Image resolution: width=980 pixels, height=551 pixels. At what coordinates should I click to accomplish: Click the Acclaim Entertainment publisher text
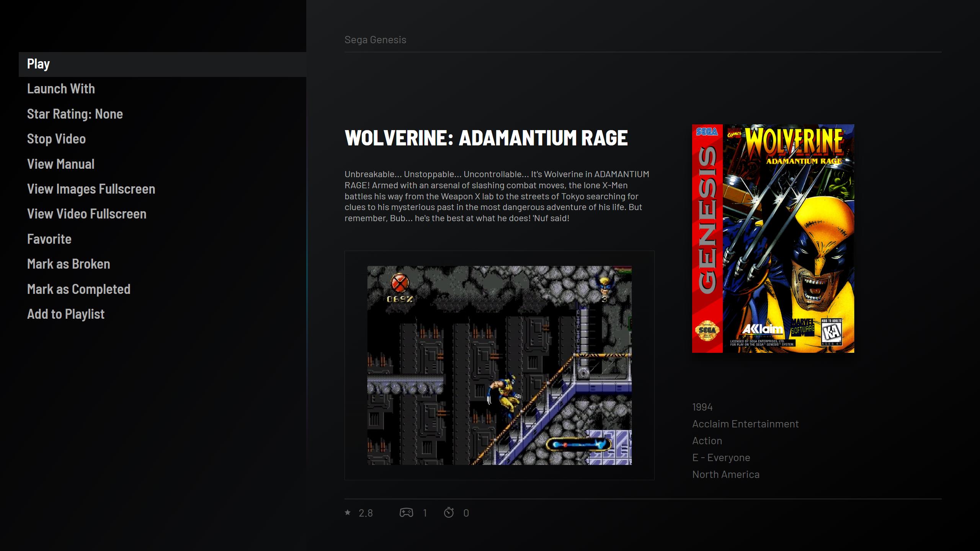pyautogui.click(x=745, y=424)
